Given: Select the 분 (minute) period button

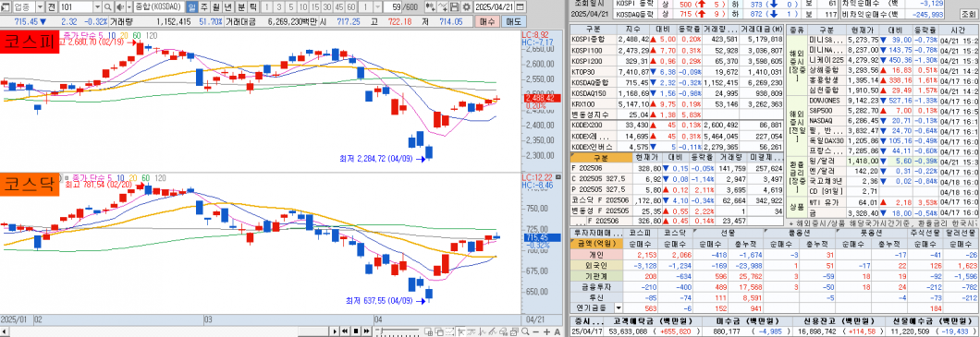Looking at the screenshot, I should [x=240, y=6].
